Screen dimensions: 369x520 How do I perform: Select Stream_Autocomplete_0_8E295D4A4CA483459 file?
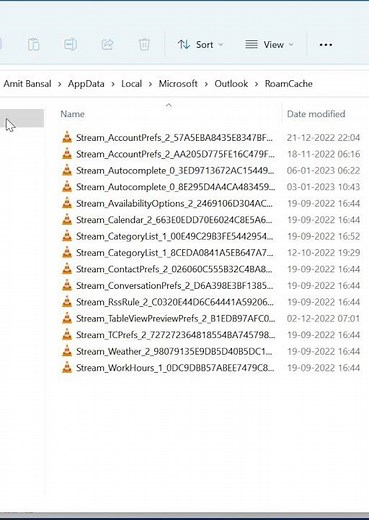168,187
